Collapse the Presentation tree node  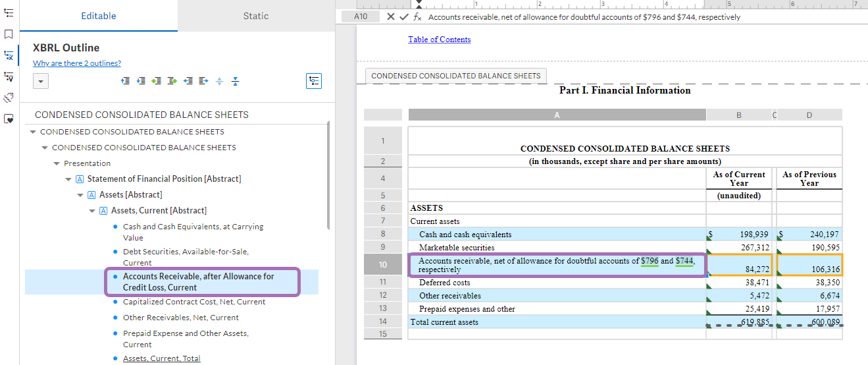tap(57, 163)
